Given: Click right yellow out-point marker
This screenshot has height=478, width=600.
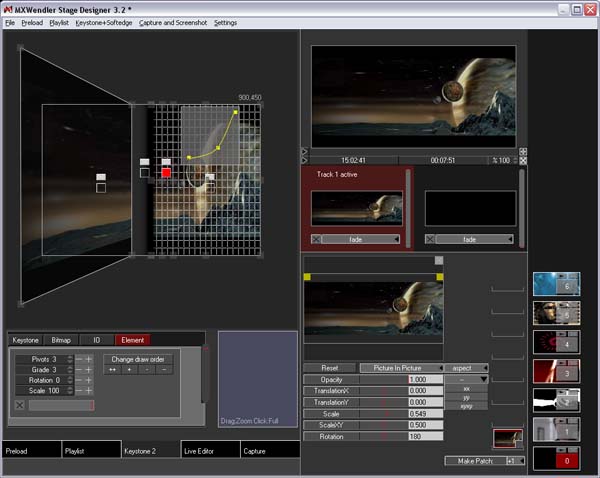Looking at the screenshot, I should (440, 277).
